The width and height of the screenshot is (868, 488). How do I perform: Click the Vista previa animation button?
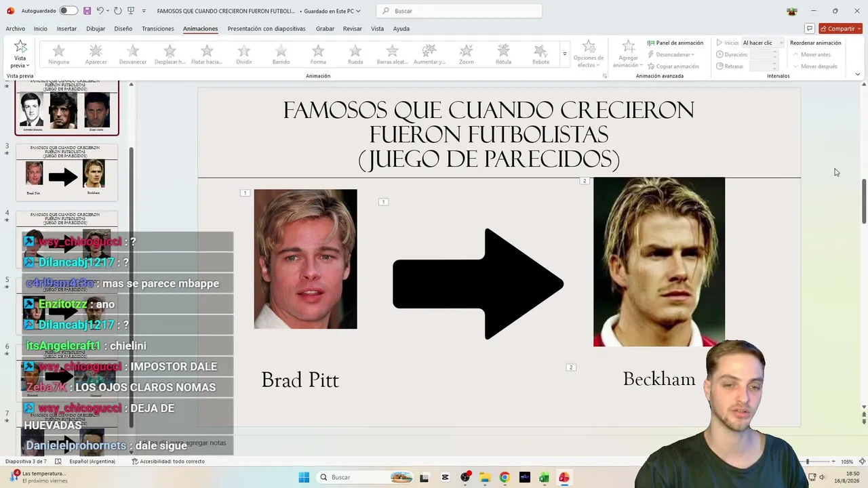tap(20, 54)
